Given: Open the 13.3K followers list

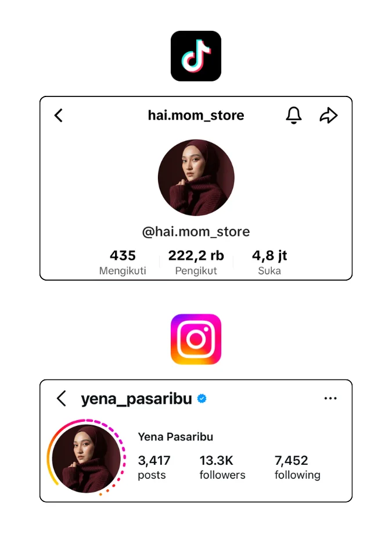Looking at the screenshot, I should coord(222,467).
